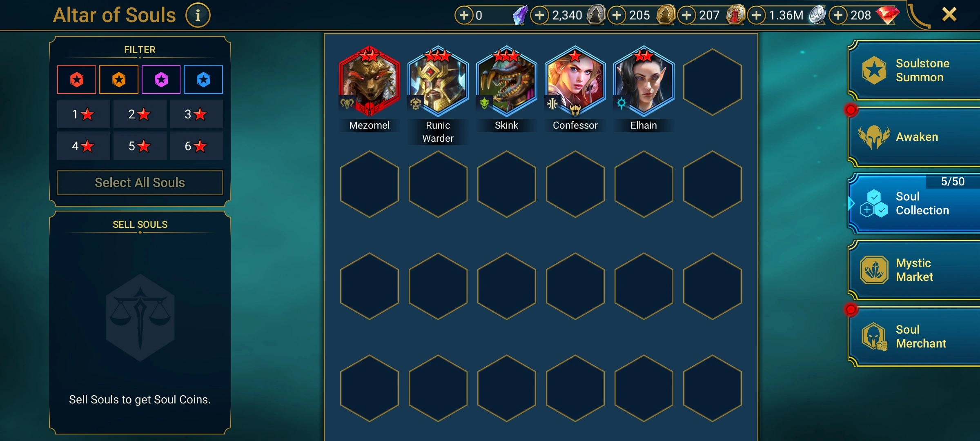Go to the Soul Merchant
The height and width of the screenshot is (441, 980).
tap(915, 336)
